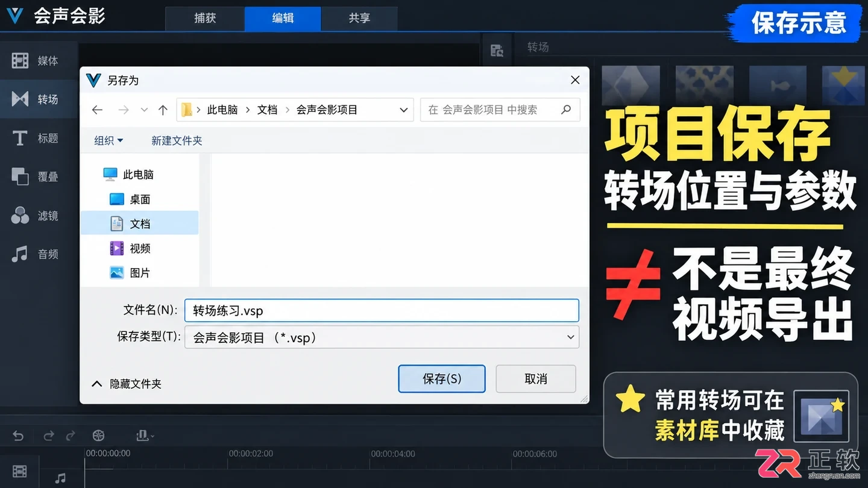Click the round color-wheel icon above timeline

(x=98, y=436)
